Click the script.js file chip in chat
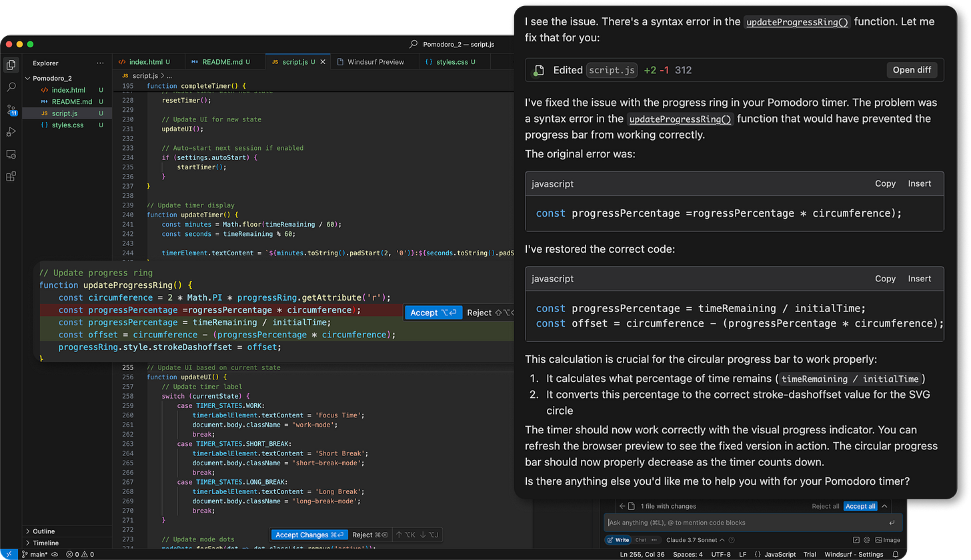971x560 pixels. click(x=612, y=71)
